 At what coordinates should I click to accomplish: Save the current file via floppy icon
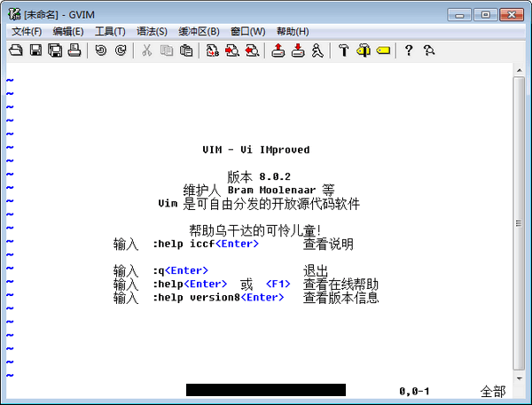[36, 51]
